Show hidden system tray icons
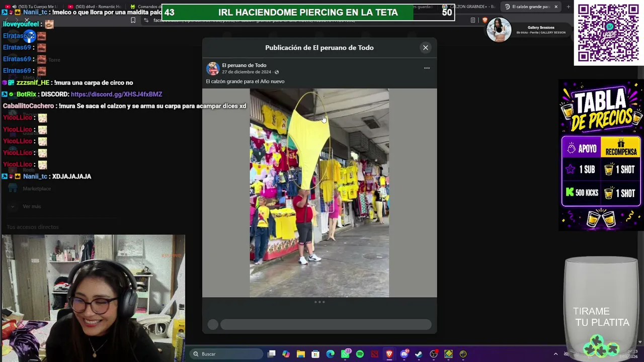The width and height of the screenshot is (644, 362). tap(555, 354)
